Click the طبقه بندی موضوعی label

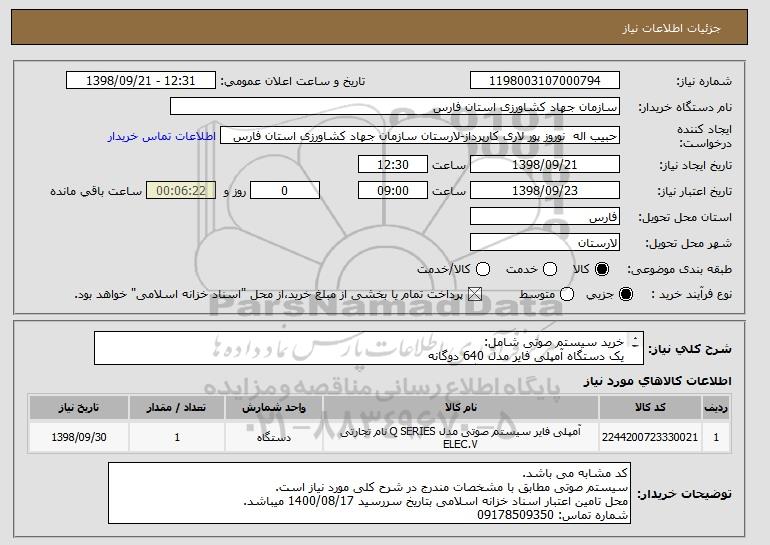click(679, 269)
